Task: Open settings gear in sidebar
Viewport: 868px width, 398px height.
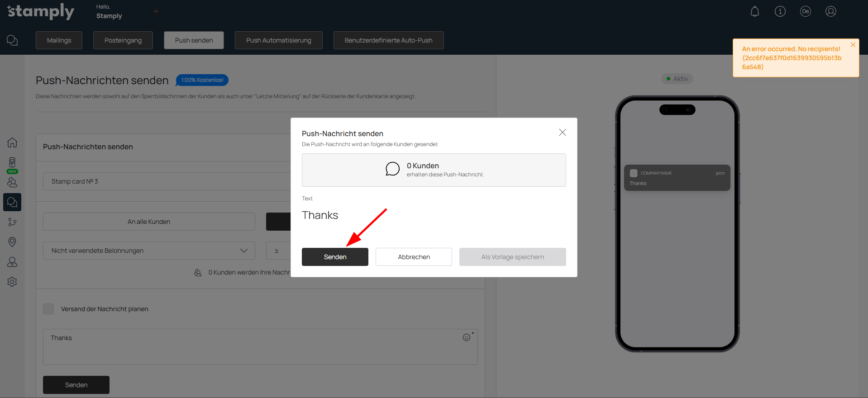Action: (x=12, y=282)
